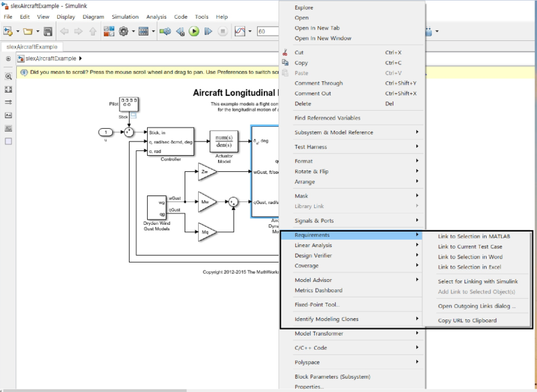Viewport: 537px width, 392px height.
Task: Click Copy URL to Clipboard
Action: [x=467, y=320]
